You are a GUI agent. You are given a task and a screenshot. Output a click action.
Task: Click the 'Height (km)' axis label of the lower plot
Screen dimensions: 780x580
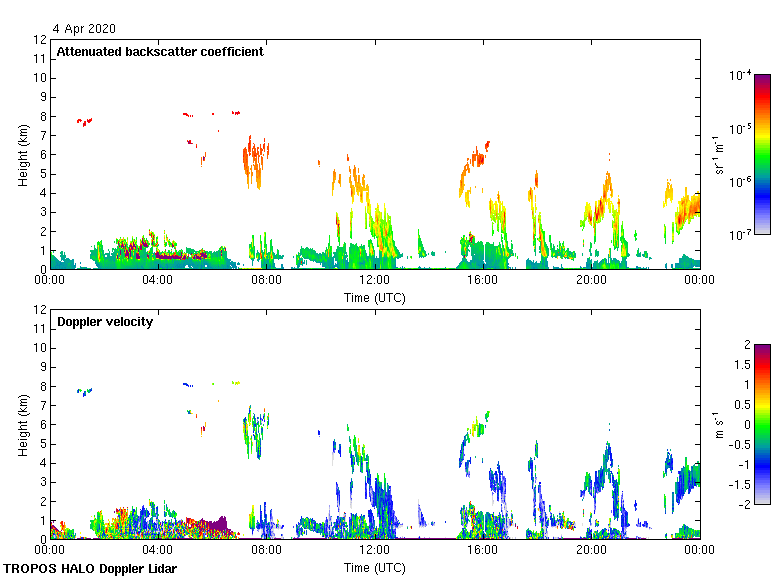pos(23,424)
